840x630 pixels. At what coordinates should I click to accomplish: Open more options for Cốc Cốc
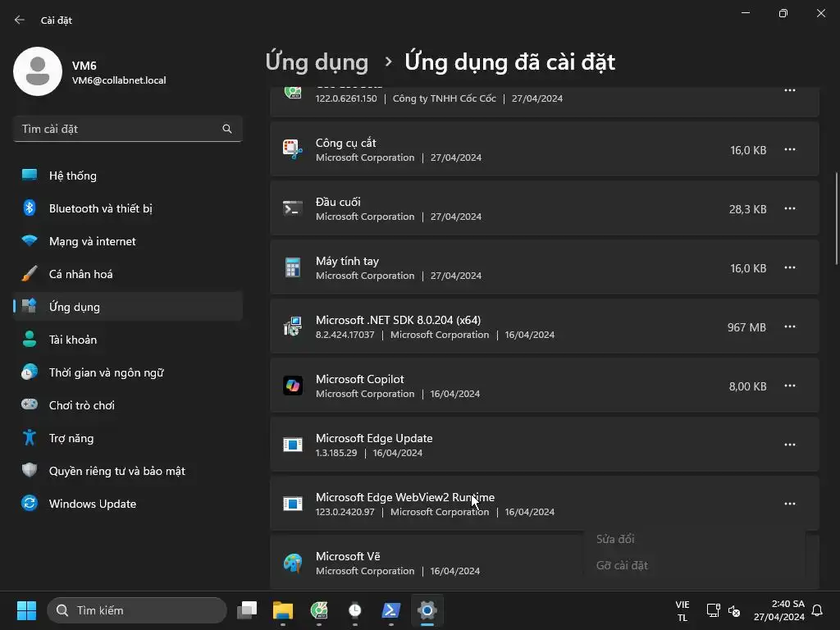click(x=790, y=90)
